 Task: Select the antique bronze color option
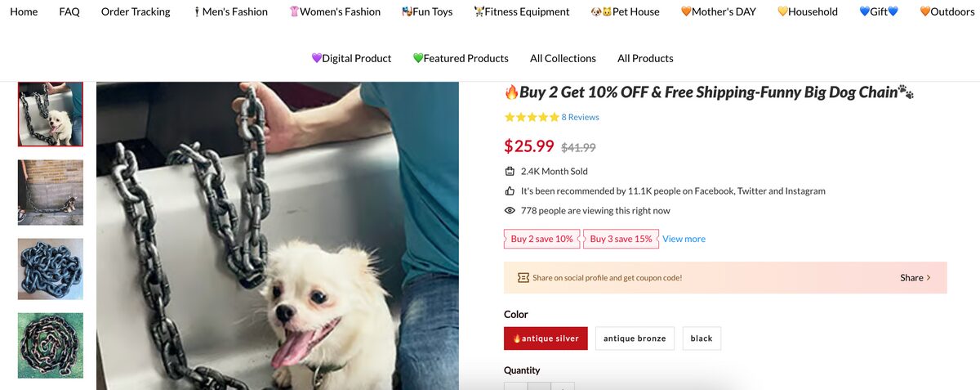click(635, 338)
